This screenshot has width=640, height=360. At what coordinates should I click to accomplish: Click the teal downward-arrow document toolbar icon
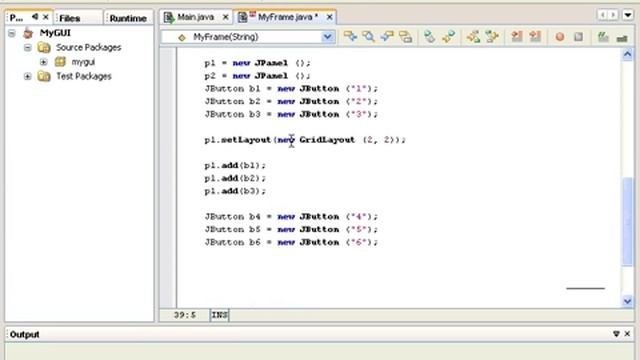(x=429, y=37)
